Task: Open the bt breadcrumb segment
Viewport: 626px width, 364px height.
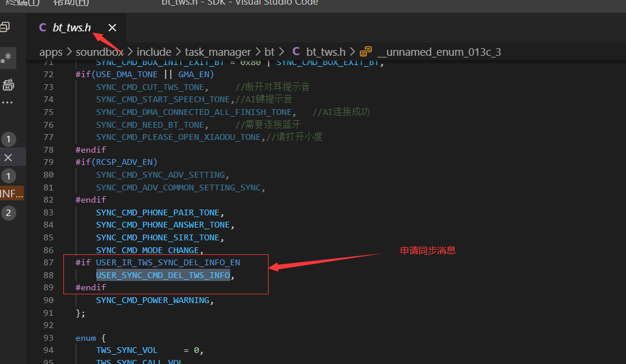Action: point(270,52)
